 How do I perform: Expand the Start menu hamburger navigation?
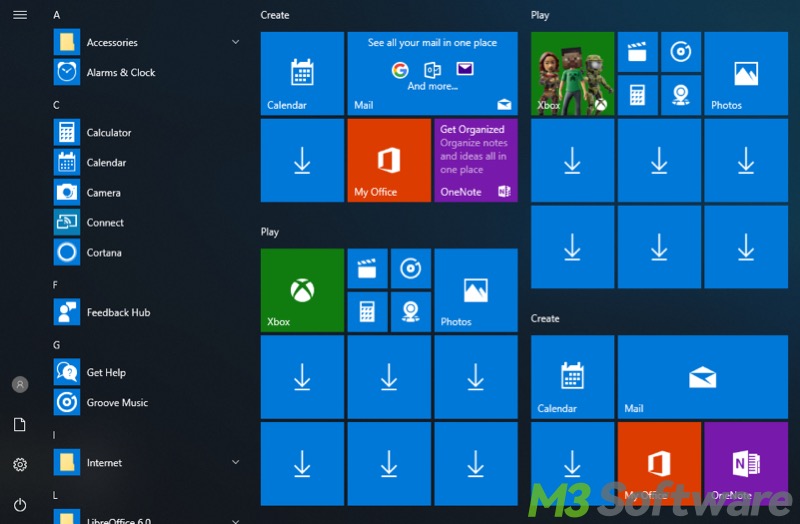(x=20, y=15)
